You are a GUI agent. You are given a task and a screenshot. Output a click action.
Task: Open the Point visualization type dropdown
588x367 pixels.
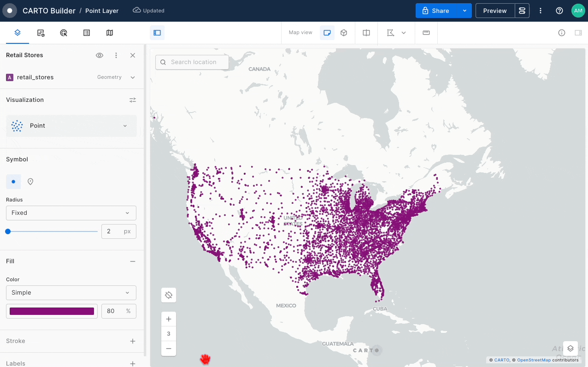tap(71, 126)
